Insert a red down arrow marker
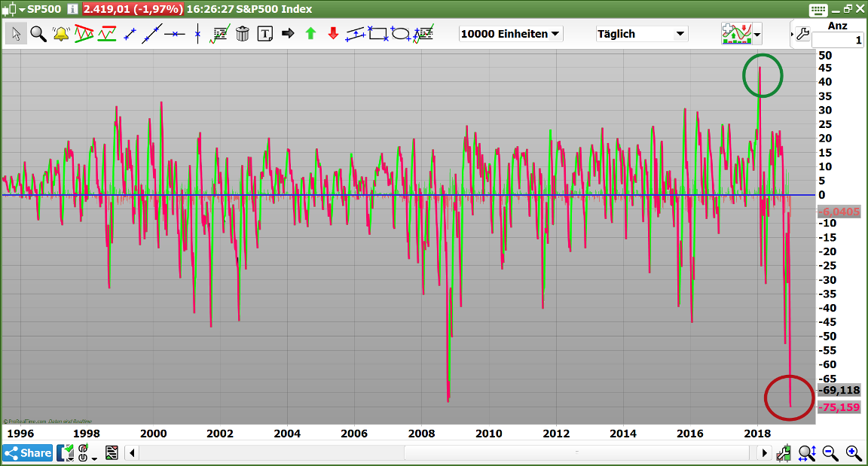Image resolution: width=868 pixels, height=466 pixels. [333, 34]
